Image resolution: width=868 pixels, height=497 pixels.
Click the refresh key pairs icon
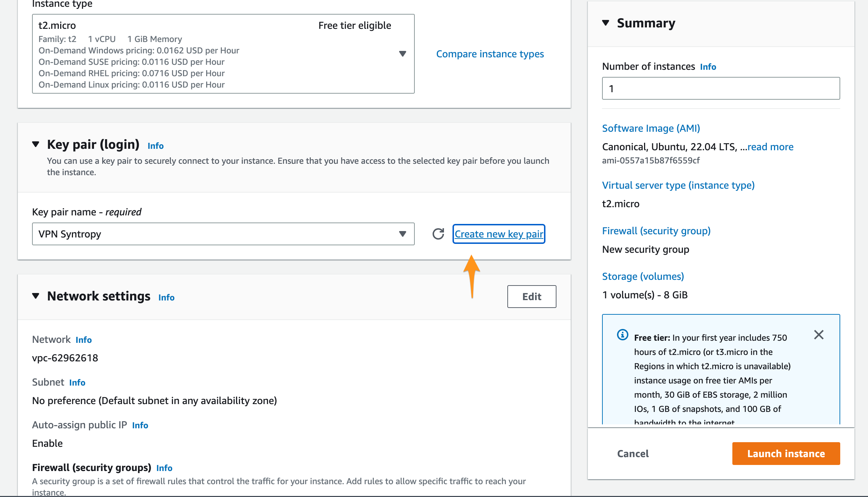pyautogui.click(x=438, y=234)
